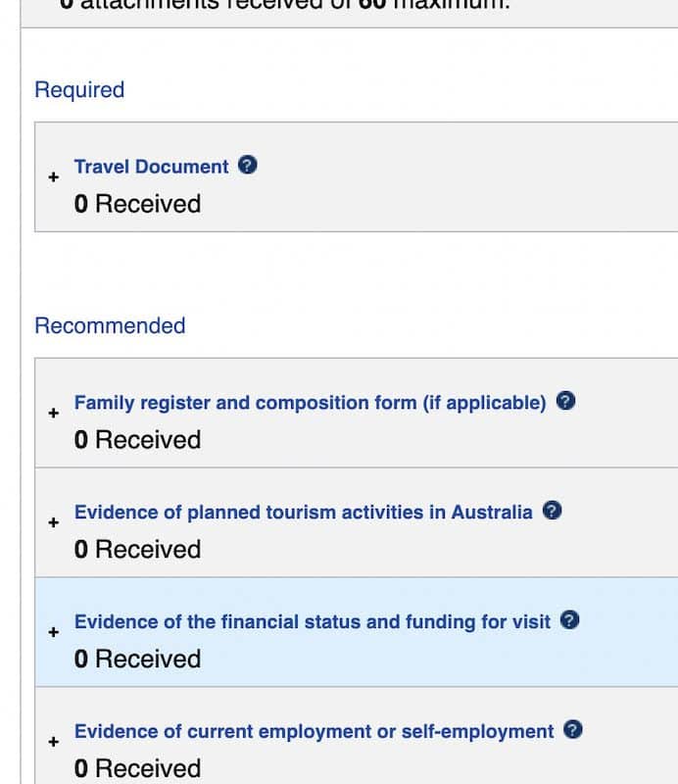Open Evidence of the financial status link
The height and width of the screenshot is (784, 678).
312,621
